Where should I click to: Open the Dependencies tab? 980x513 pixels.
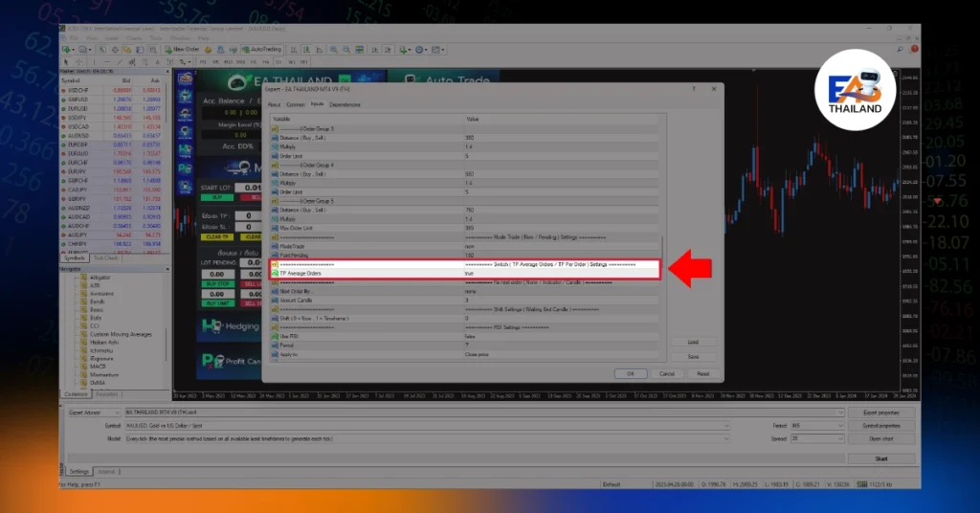345,104
